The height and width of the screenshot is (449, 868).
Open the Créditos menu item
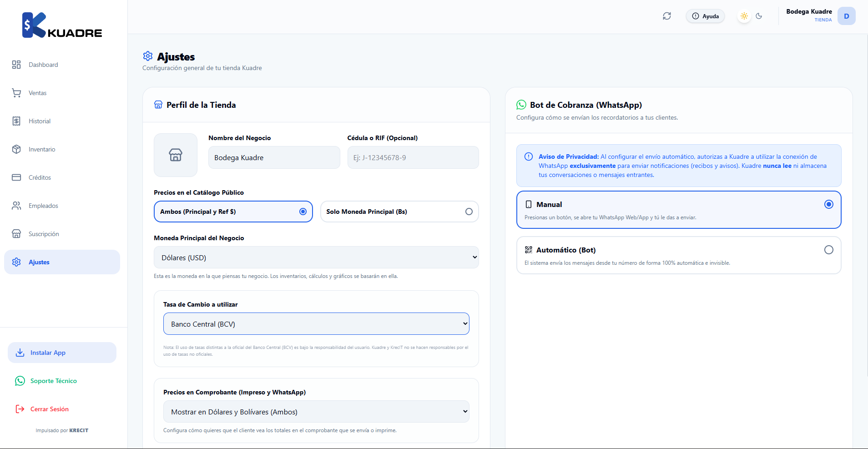[x=62, y=177]
